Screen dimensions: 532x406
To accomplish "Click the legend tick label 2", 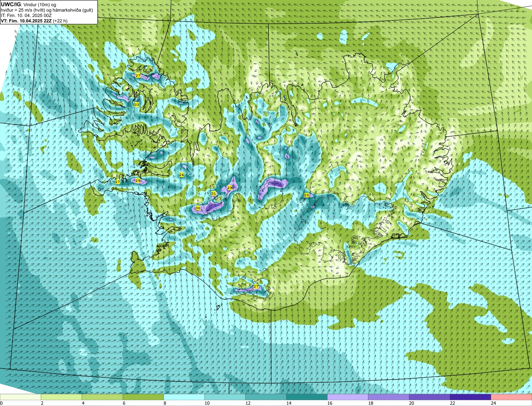I will [x=42, y=403].
